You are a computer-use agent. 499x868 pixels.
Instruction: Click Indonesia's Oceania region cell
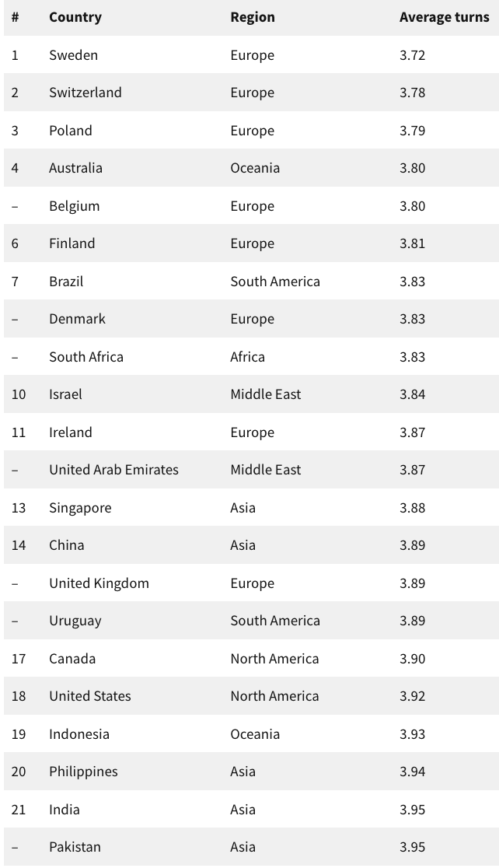point(255,734)
